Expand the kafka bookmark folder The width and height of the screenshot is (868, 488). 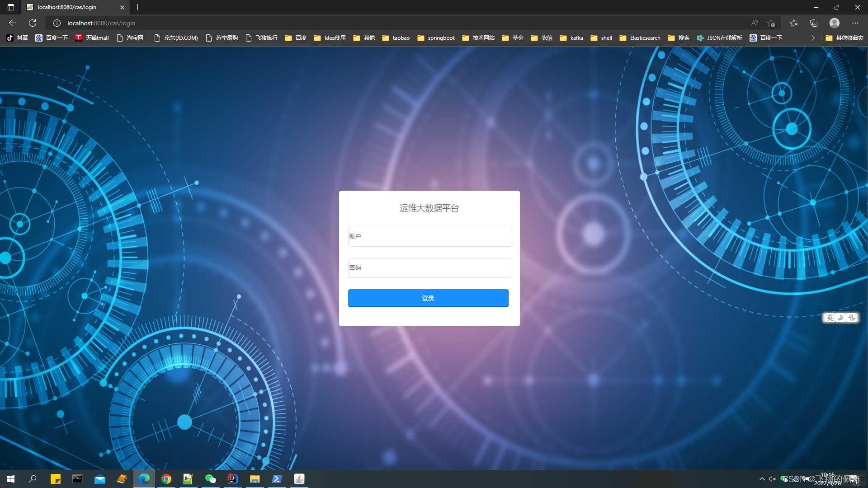[x=571, y=38]
